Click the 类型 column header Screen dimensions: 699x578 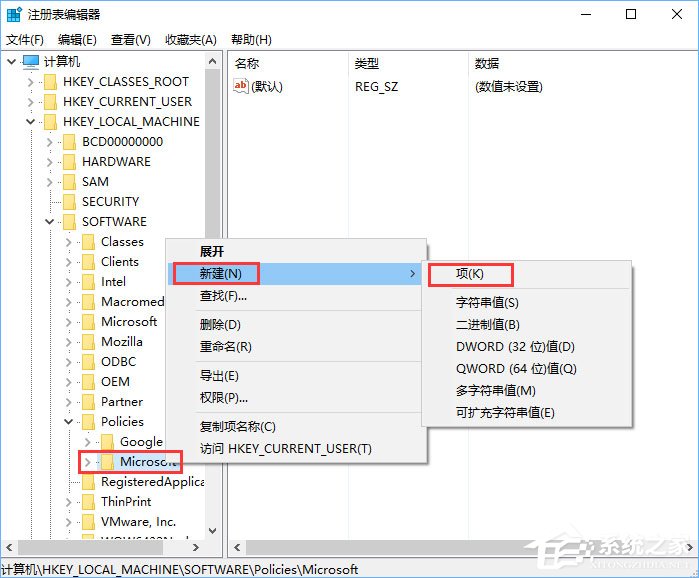click(409, 63)
